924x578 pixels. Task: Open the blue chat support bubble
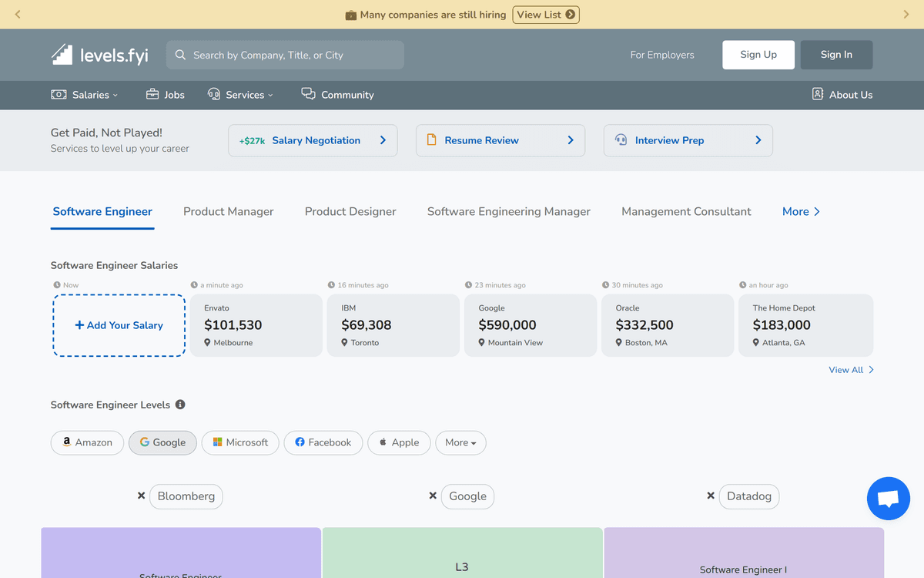click(889, 499)
